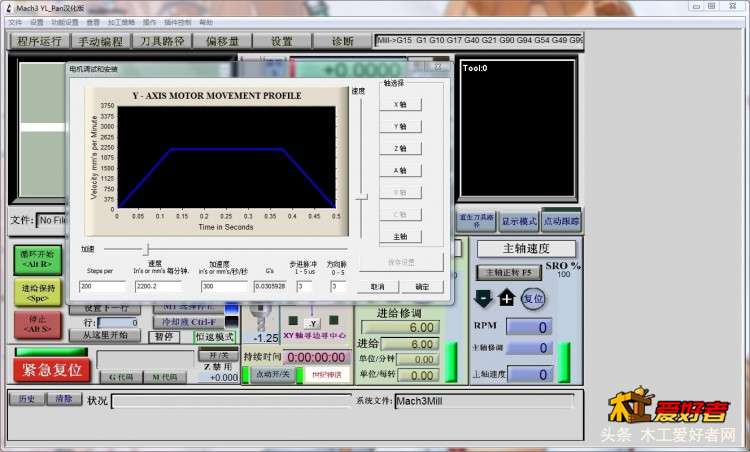Image resolution: width=750 pixels, height=452 pixels.
Task: Click the velocity field showing 2200.2
Action: [x=159, y=286]
